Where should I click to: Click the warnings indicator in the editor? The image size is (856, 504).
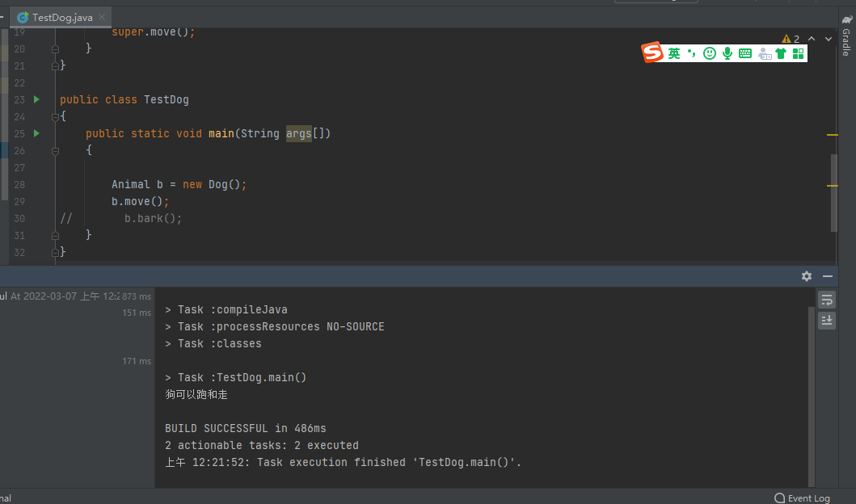tap(791, 39)
